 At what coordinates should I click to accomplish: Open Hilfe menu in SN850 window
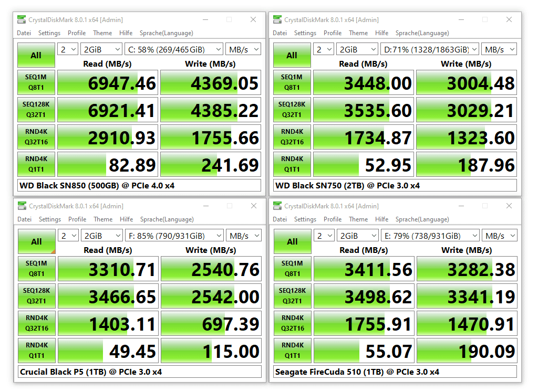click(126, 33)
